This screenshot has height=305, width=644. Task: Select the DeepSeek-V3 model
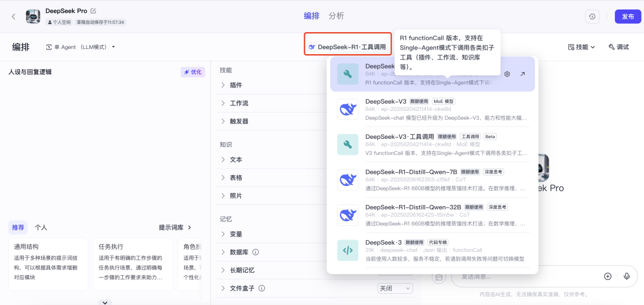[x=432, y=109]
